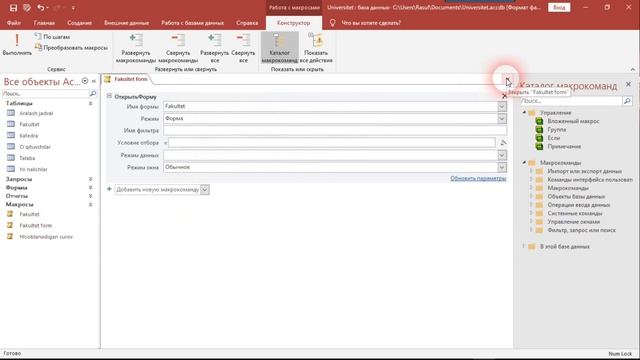Collapse the navigation pane with double chevron
The height and width of the screenshot is (360, 640).
94,81
